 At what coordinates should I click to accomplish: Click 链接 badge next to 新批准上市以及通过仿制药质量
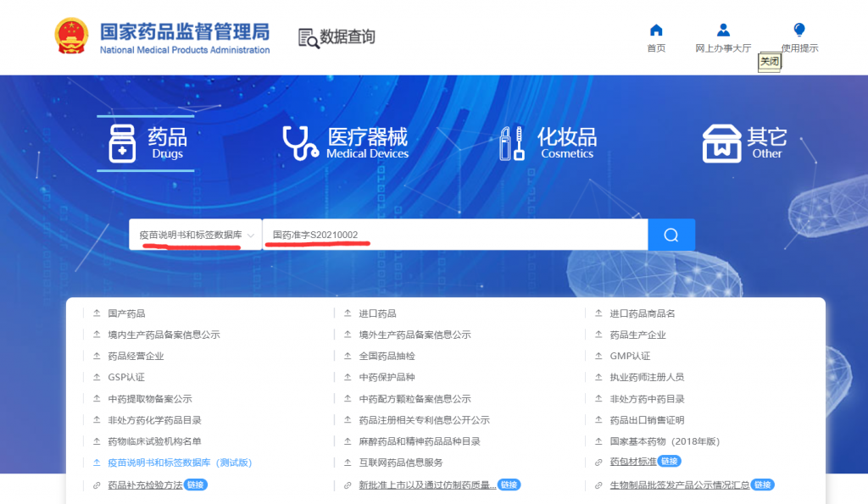point(509,485)
